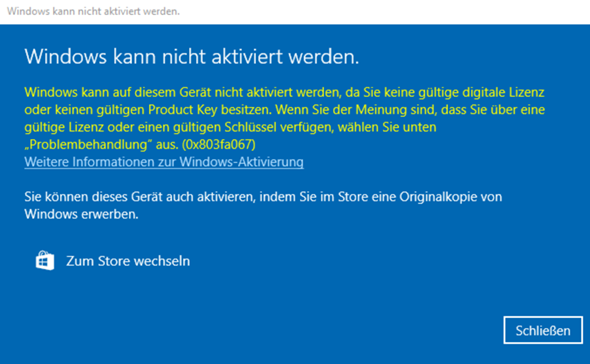This screenshot has height=364, width=590.
Task: Click error code text '(0x803fa067)'
Action: [219, 145]
